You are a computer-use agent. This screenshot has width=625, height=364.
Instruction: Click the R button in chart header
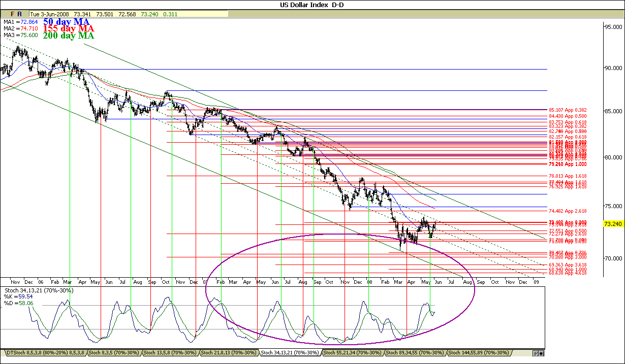pos(19,14)
